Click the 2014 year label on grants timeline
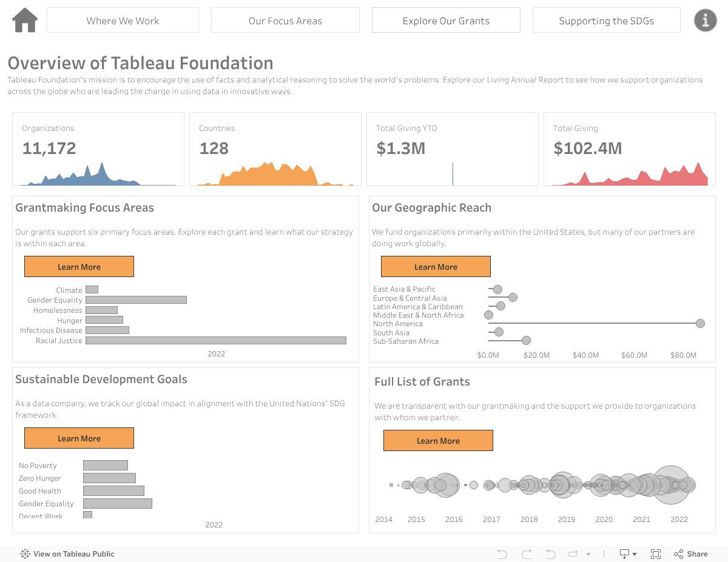 [384, 519]
